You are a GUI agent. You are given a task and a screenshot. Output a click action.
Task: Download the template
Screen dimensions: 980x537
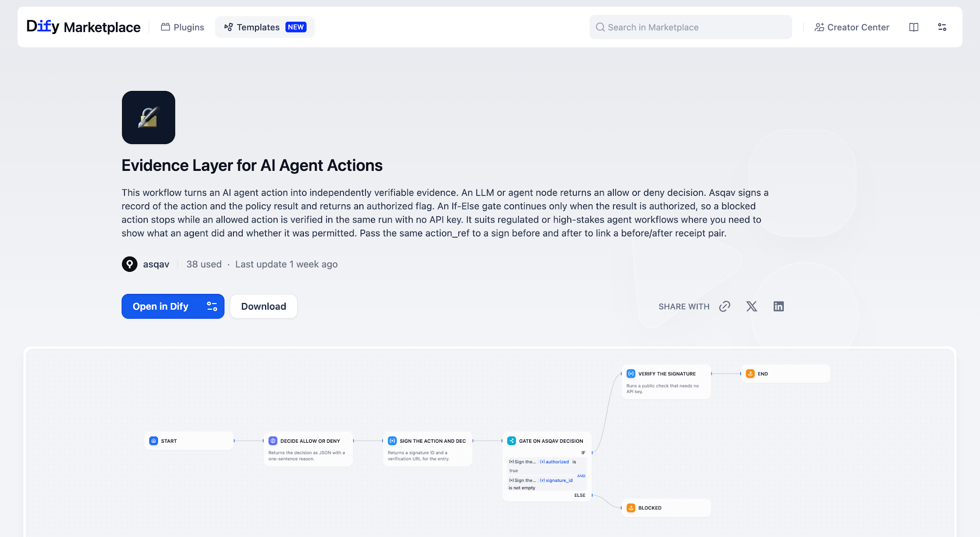[x=264, y=306]
